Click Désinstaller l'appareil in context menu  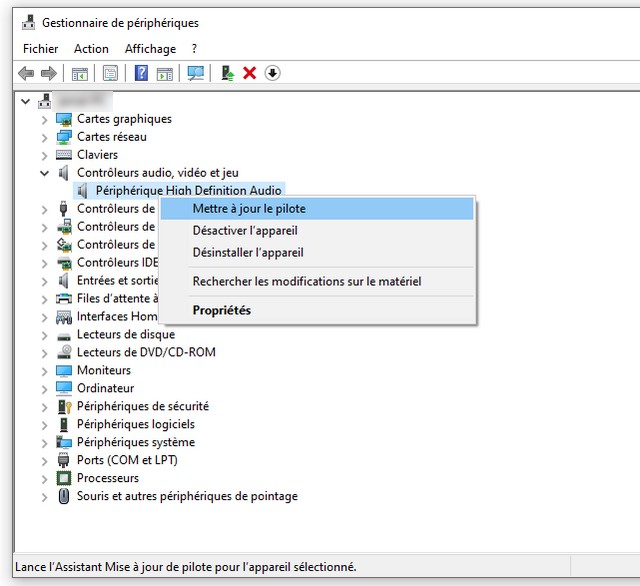[x=248, y=253]
